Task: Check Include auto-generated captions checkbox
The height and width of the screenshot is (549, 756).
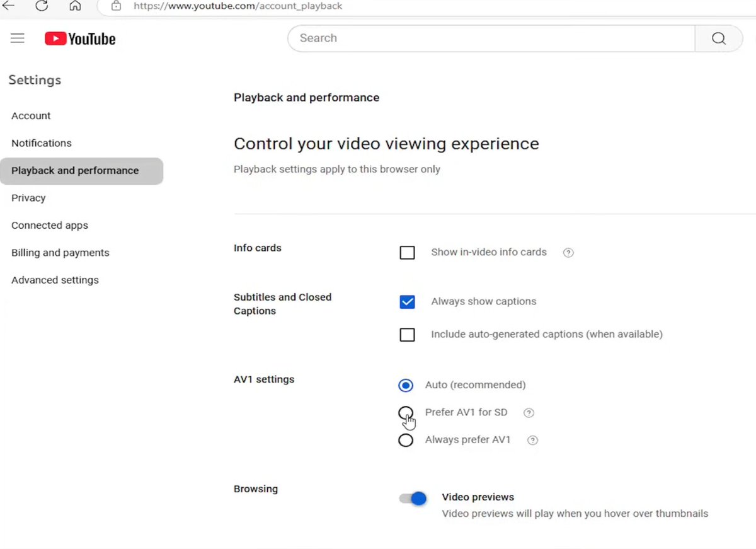Action: 408,335
